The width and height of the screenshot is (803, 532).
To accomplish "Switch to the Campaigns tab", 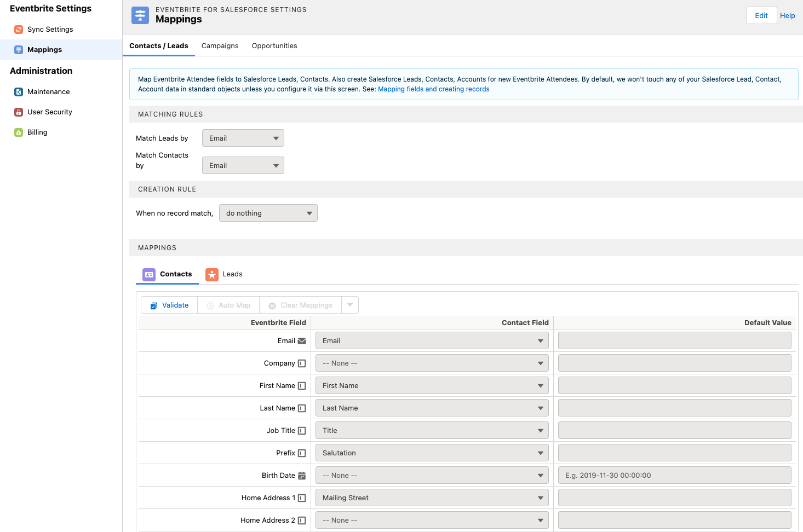I will click(220, 46).
